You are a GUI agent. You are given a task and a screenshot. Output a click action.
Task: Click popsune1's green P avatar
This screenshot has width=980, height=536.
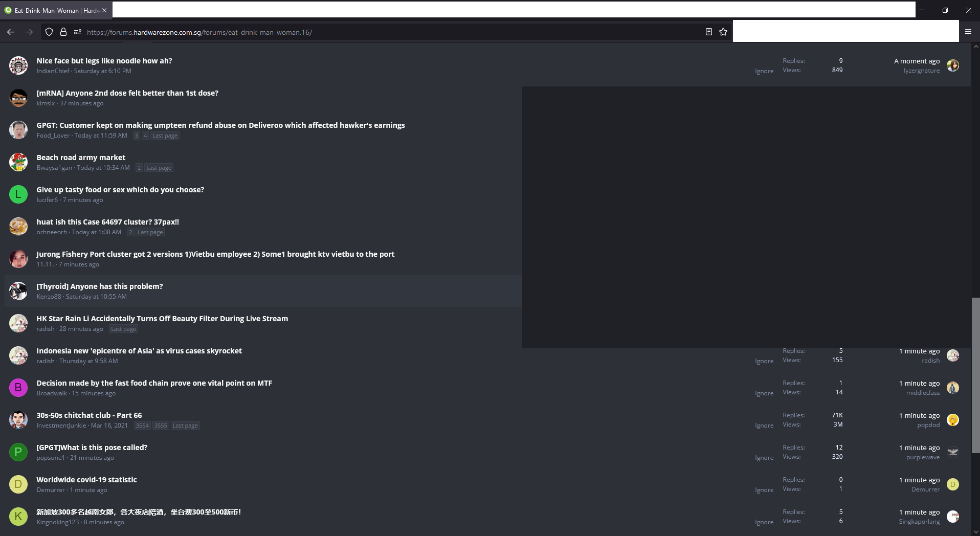pyautogui.click(x=18, y=452)
